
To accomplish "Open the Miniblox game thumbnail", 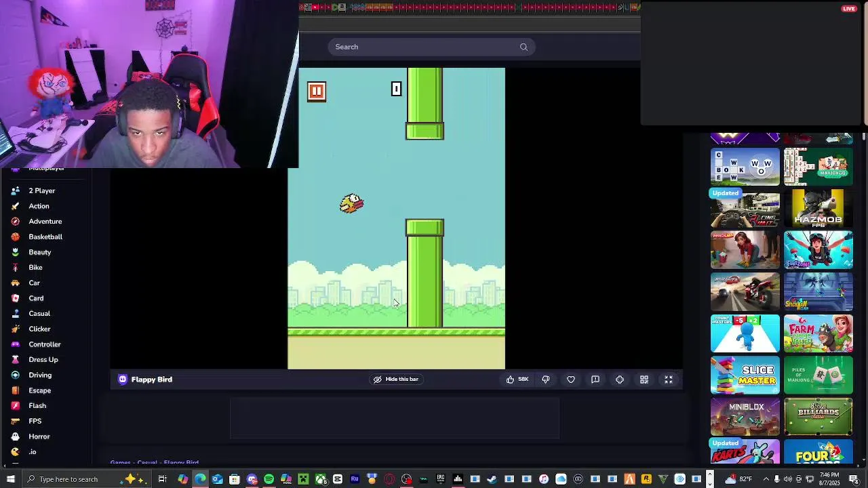I will 745,417.
